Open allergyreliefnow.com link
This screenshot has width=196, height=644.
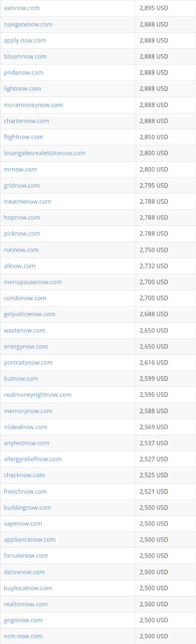coord(32,459)
